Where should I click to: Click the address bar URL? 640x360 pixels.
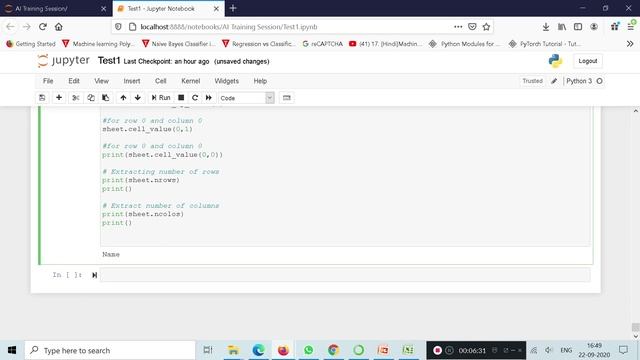pyautogui.click(x=229, y=27)
